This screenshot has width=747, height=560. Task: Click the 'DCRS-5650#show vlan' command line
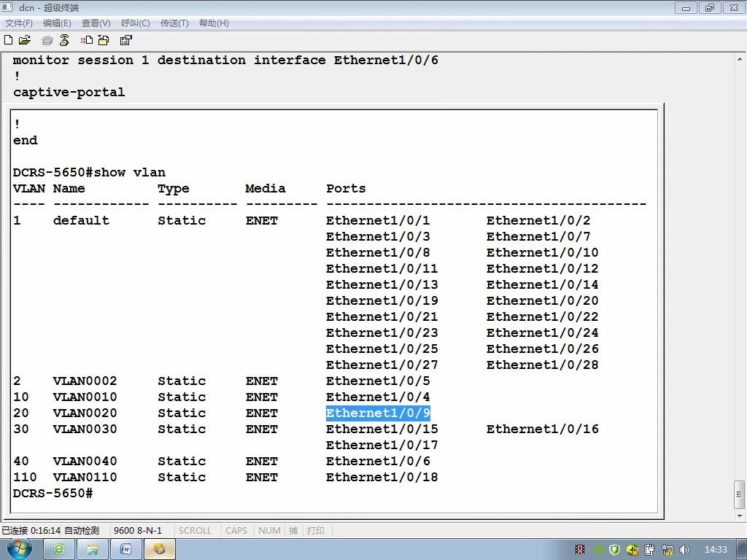tap(89, 172)
